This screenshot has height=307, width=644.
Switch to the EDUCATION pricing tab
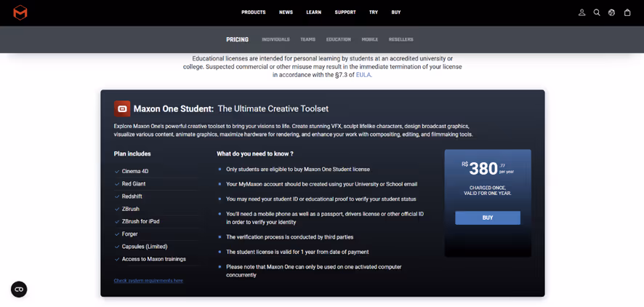pos(339,39)
